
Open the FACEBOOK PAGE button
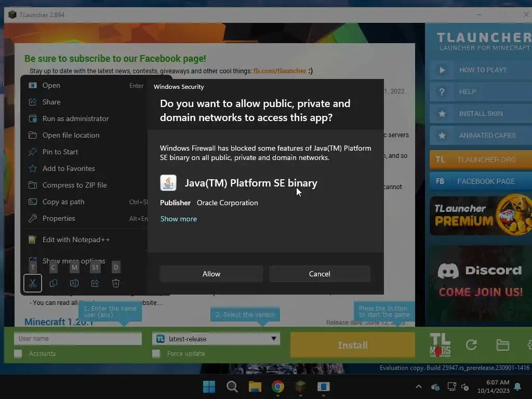pyautogui.click(x=481, y=181)
